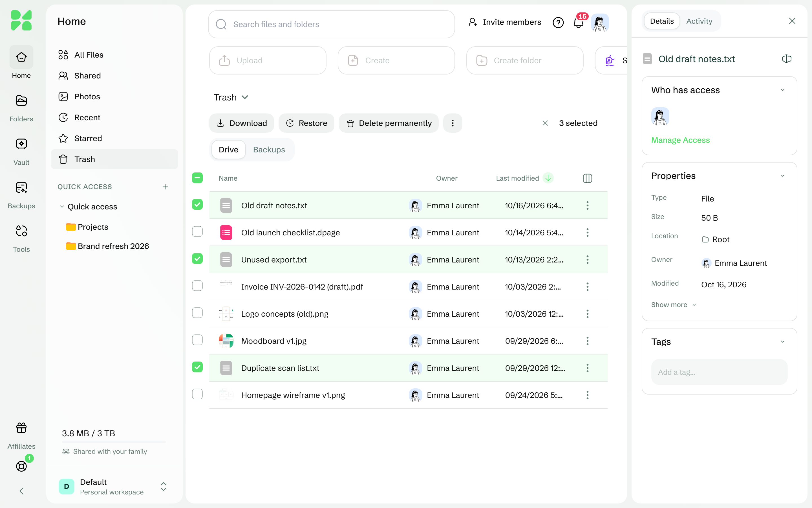Select the Invoice INV-2026-0142 (draft).pdf checkbox
812x508 pixels.
click(197, 286)
